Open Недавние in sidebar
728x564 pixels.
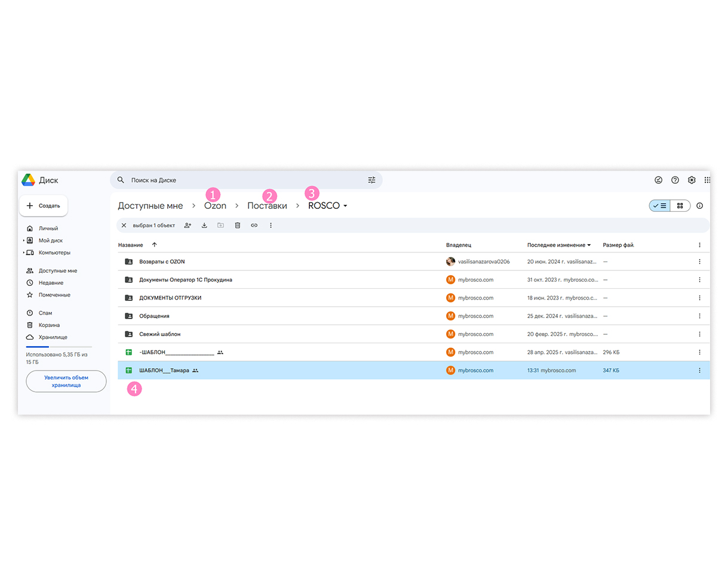(x=51, y=283)
